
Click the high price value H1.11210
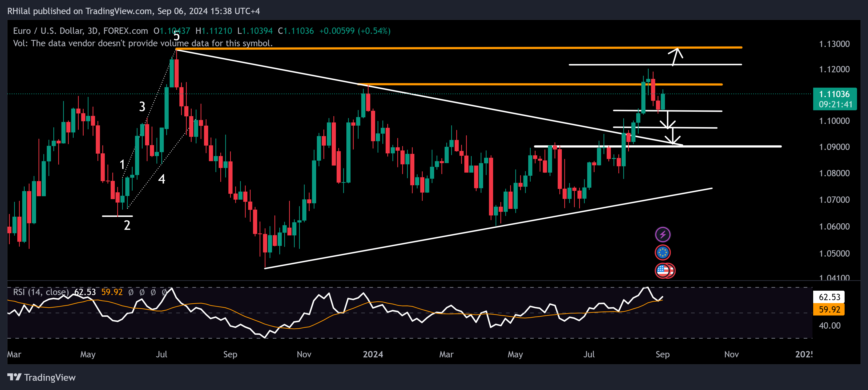coord(214,31)
